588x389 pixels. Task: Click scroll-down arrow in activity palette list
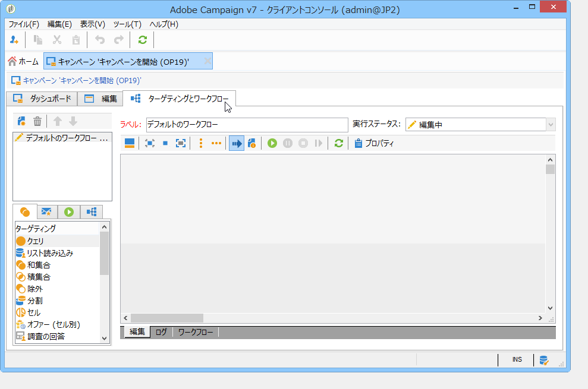(x=104, y=338)
